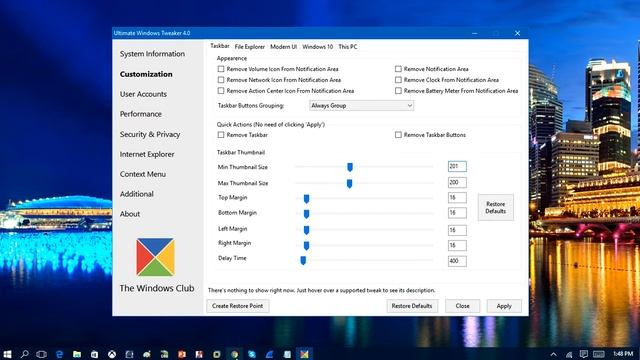Click the Bottom Margin value field
This screenshot has height=360, width=640.
457,213
